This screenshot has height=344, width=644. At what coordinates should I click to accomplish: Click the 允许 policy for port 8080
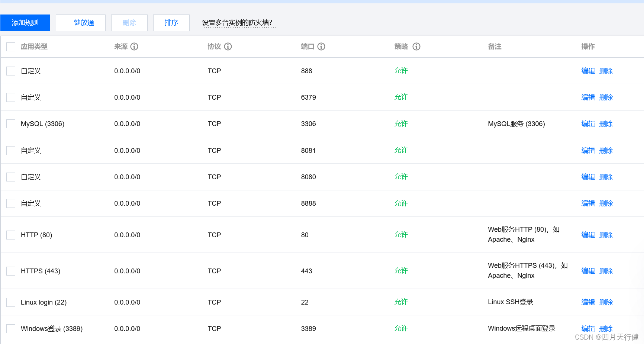[x=401, y=177]
